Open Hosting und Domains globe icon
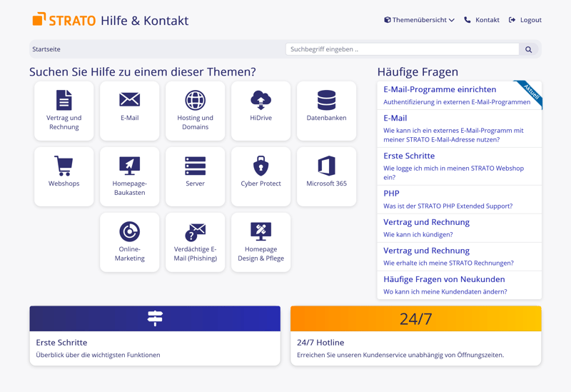The width and height of the screenshot is (571, 392). [195, 101]
